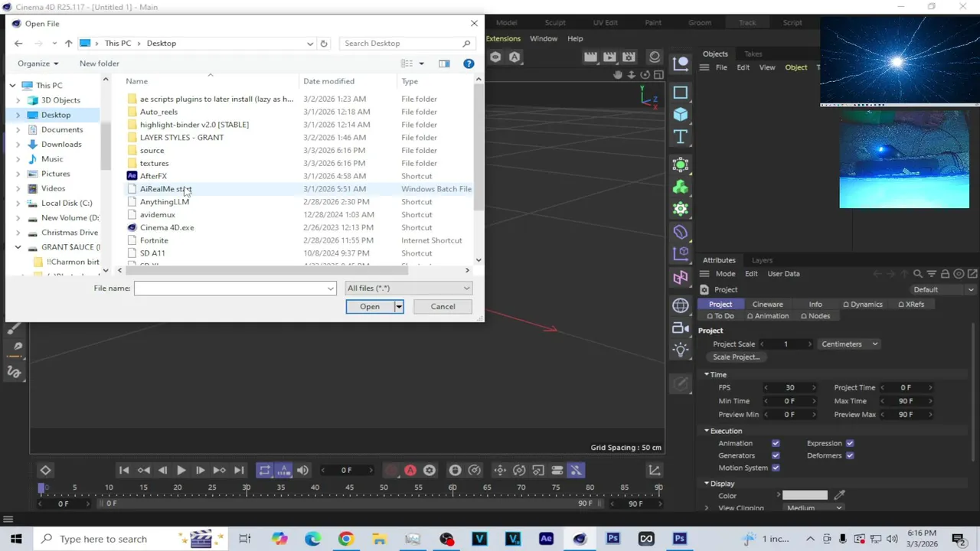Viewport: 980px width, 551px height.
Task: Open Render to Picture Viewer clapperboard
Action: click(x=609, y=57)
